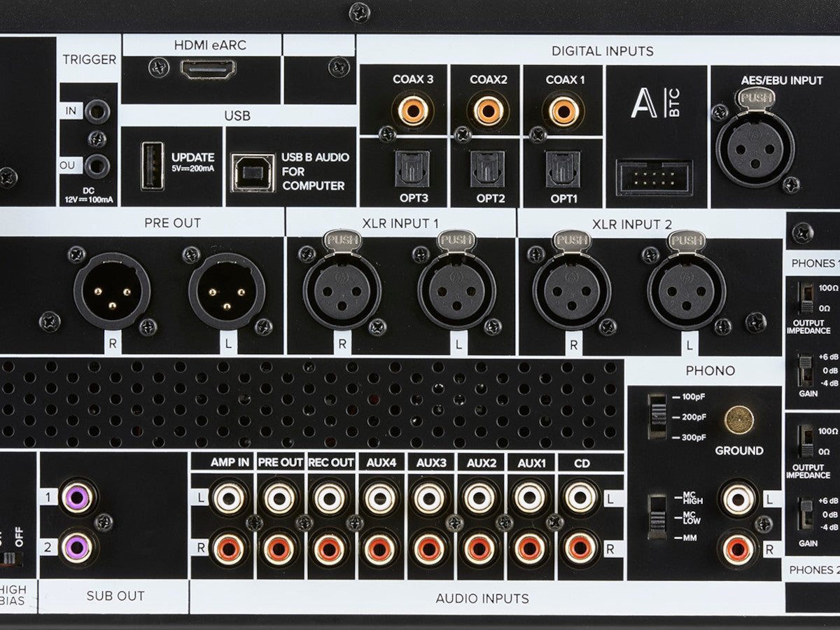Toggle the phono MC/MM selector switch

pos(657,517)
